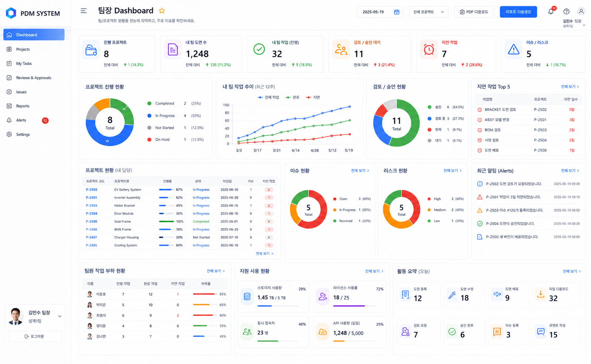Image resolution: width=591 pixels, height=364 pixels.
Task: Click the 승인 완료 check icon
Action: 452,331
